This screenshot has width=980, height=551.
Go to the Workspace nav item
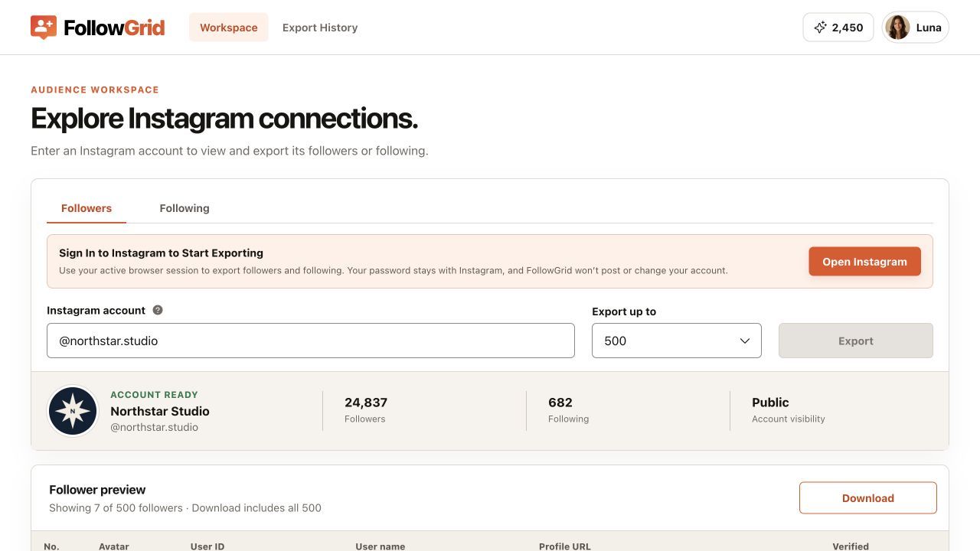(x=229, y=28)
